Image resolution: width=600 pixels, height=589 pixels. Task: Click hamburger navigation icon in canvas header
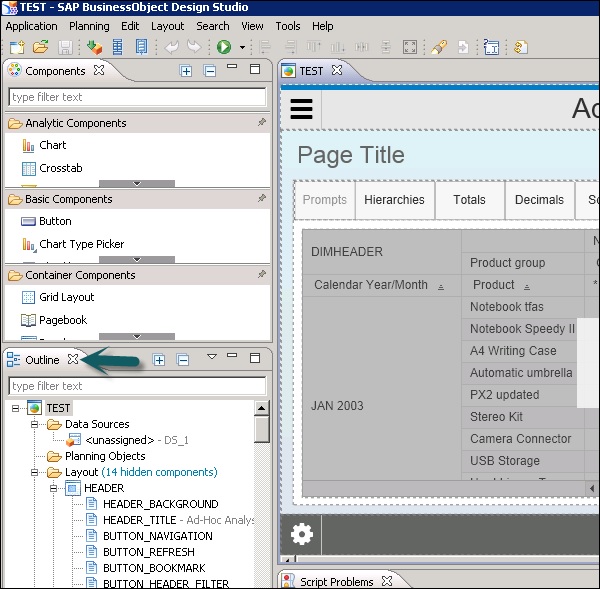coord(301,109)
